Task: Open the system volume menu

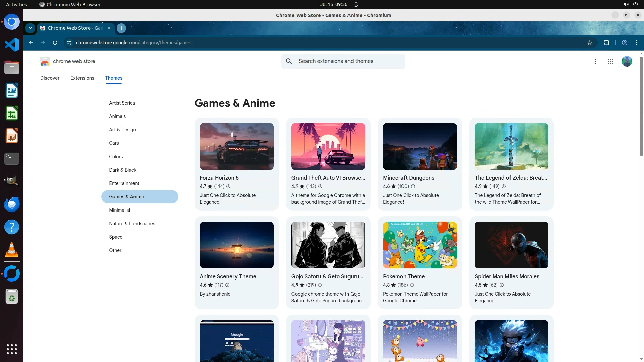Action: pos(626,4)
